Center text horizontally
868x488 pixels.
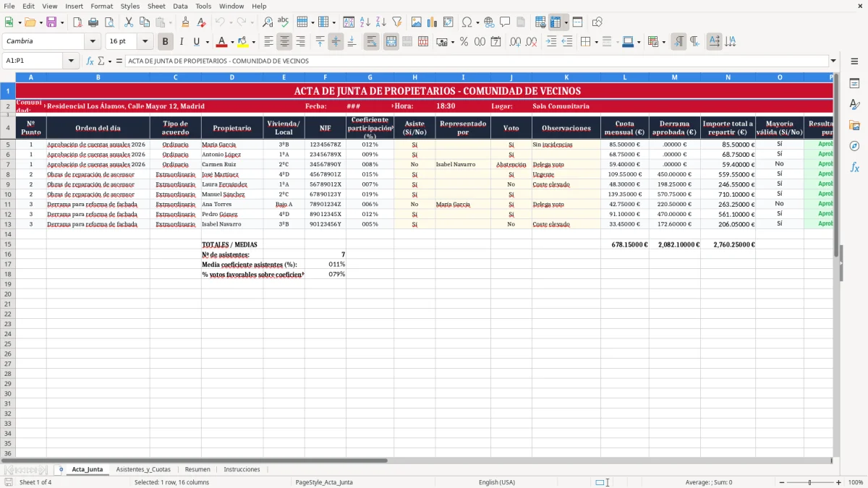tap(285, 42)
